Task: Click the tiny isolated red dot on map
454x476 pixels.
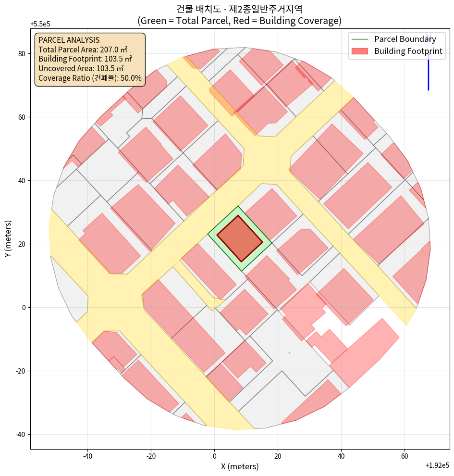Action: pos(289,352)
